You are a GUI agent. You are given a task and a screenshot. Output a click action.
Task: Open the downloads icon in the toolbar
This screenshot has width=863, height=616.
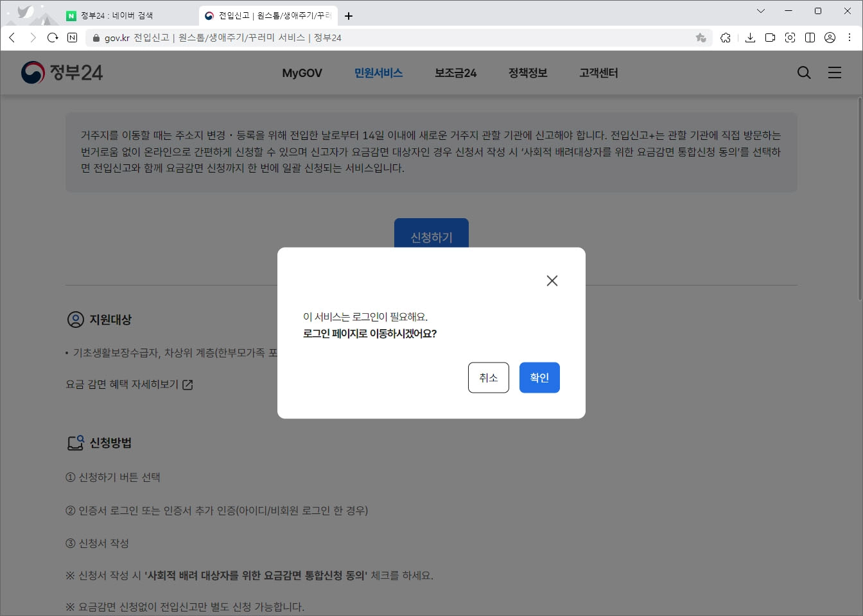(749, 37)
